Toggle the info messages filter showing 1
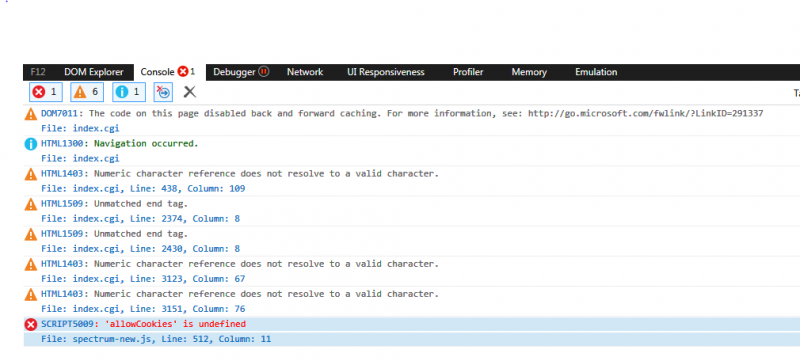This screenshot has height=361, width=800. click(129, 92)
